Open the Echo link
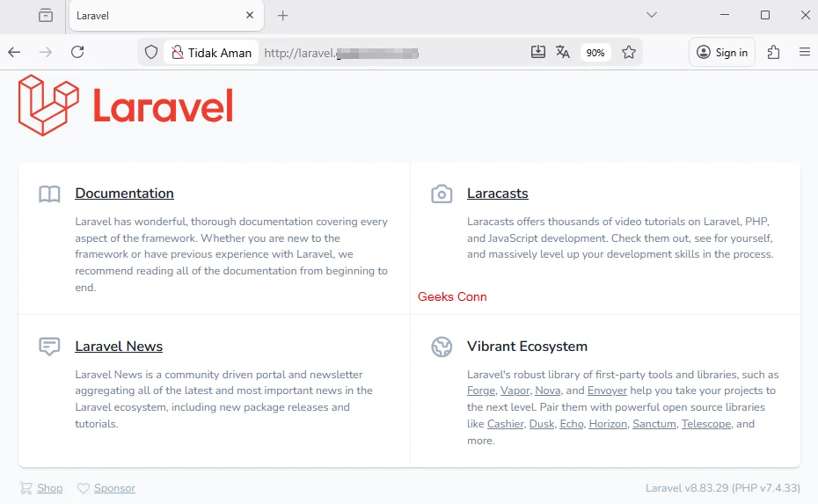The height and width of the screenshot is (504, 818). (572, 424)
